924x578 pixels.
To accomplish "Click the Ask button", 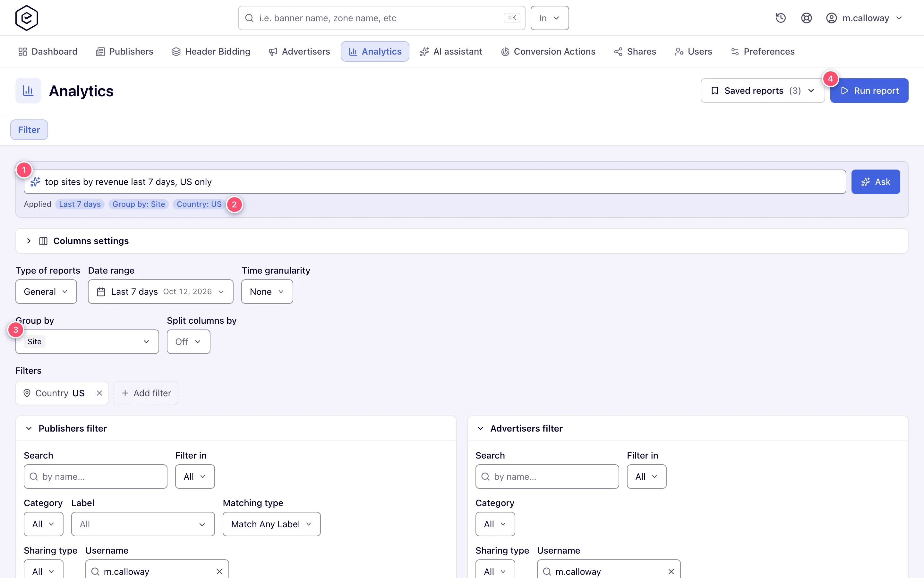I will point(876,181).
